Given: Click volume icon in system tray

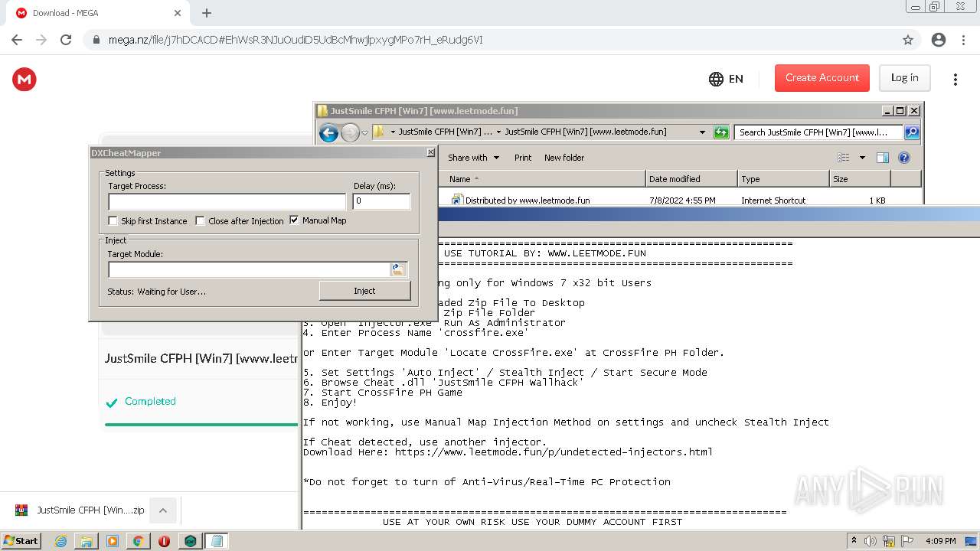Looking at the screenshot, I should click(x=872, y=541).
